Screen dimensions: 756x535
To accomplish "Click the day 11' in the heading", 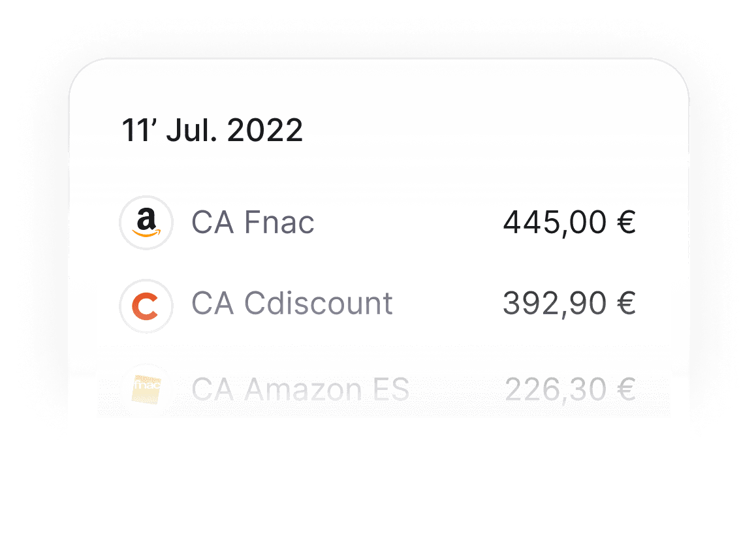I will (x=139, y=130).
